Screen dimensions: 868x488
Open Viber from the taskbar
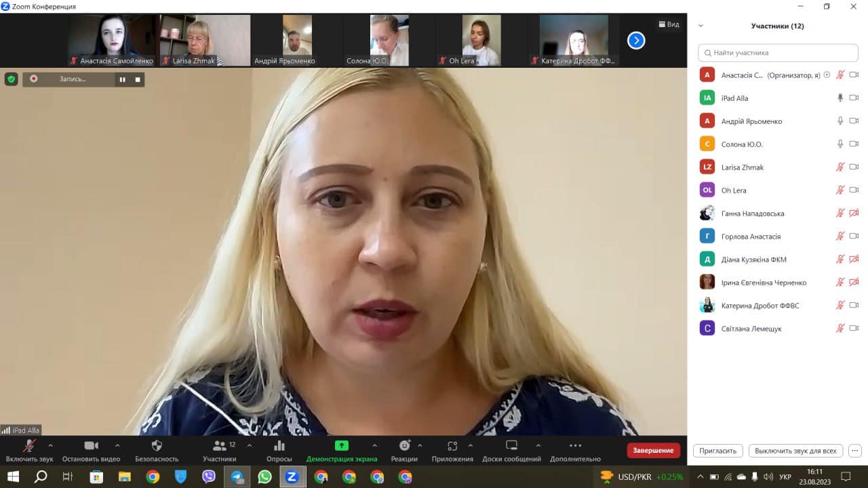(209, 476)
